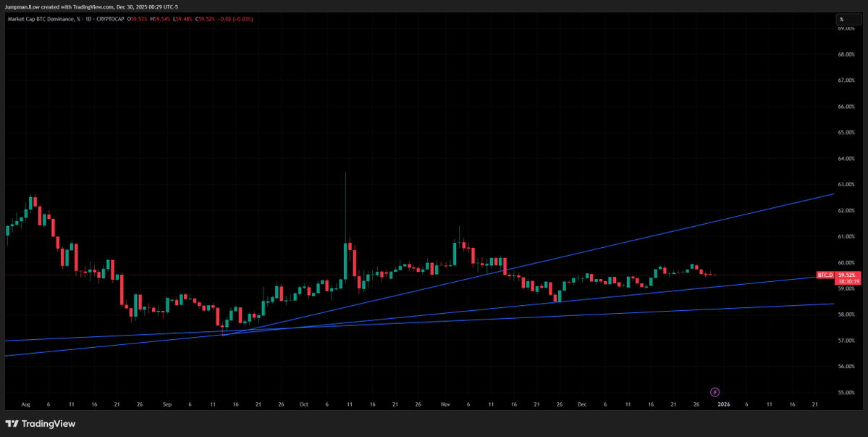Click the 67.00% price axis label
Screen dimensions: 868x437
pos(845,80)
